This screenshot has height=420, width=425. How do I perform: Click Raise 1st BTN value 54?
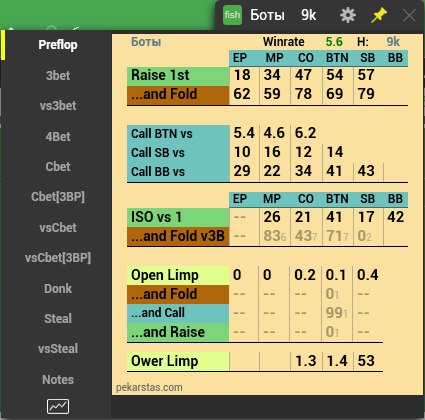pos(335,75)
